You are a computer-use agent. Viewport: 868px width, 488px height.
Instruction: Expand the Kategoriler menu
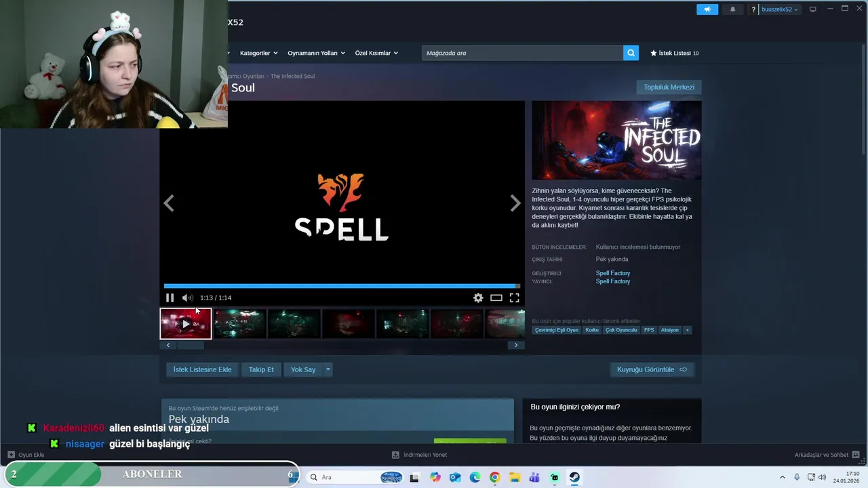click(x=258, y=53)
